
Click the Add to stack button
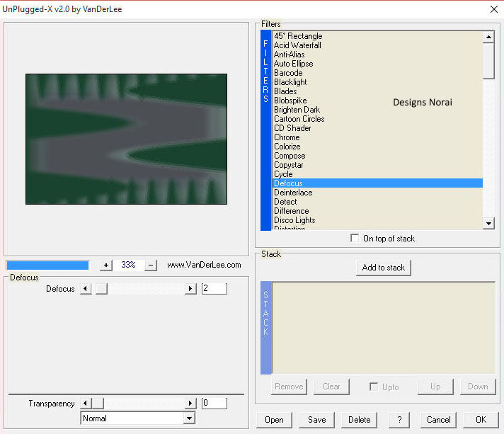click(384, 268)
